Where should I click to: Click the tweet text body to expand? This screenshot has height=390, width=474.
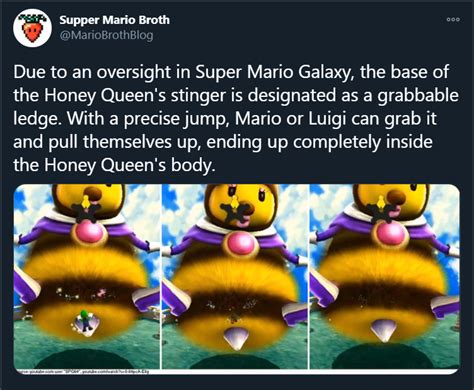pos(236,118)
